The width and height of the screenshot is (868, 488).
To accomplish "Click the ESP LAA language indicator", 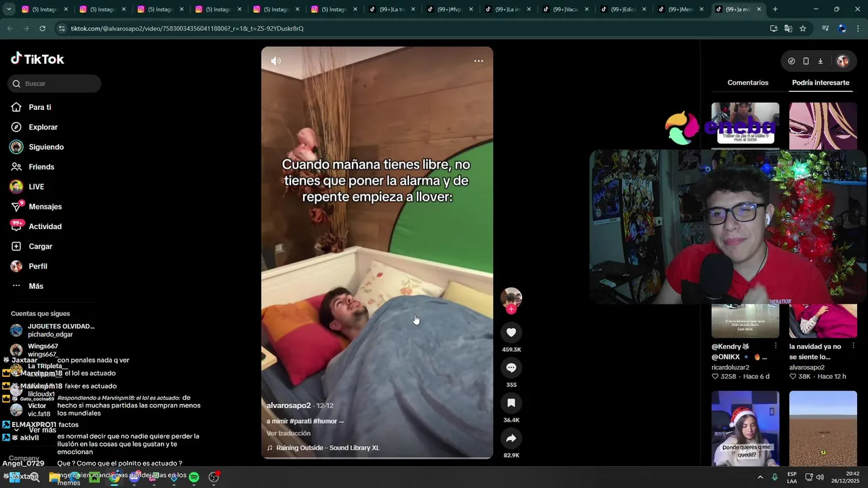I will [x=792, y=477].
